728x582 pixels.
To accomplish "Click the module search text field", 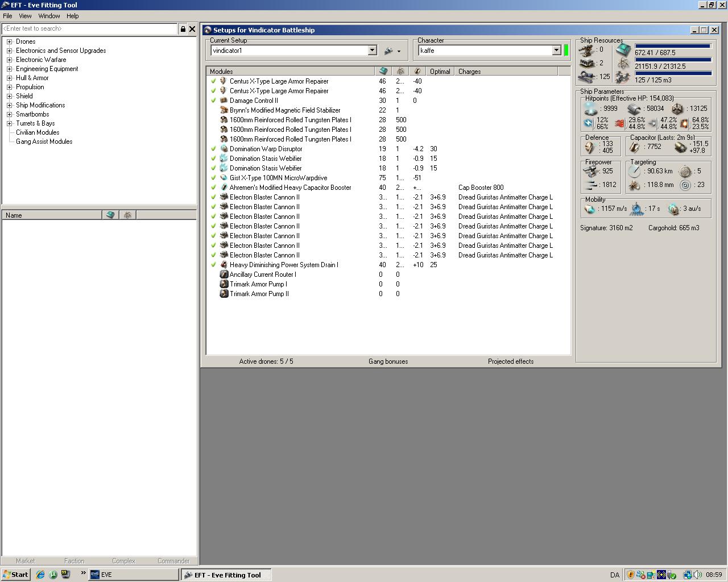I will [90, 28].
